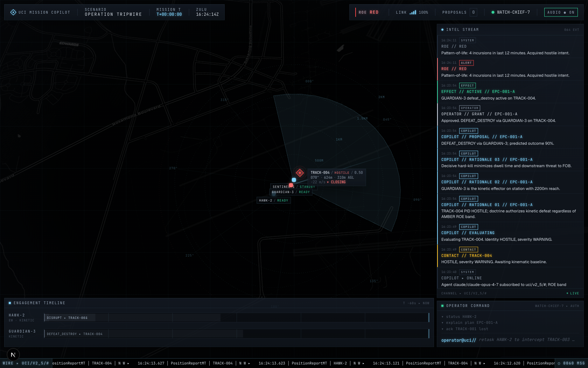Viewport: 588px width, 368px height.
Task: Click the OPERATOR tag at 16:23:54
Action: (470, 108)
